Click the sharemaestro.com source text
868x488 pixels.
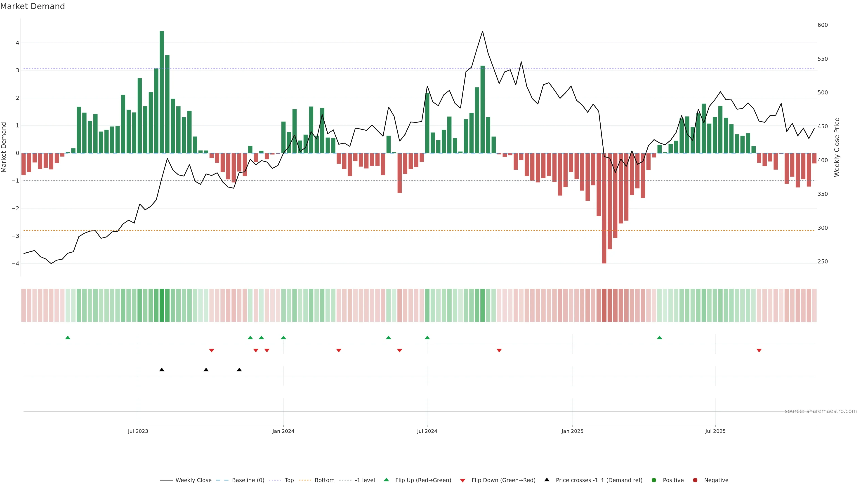click(821, 411)
